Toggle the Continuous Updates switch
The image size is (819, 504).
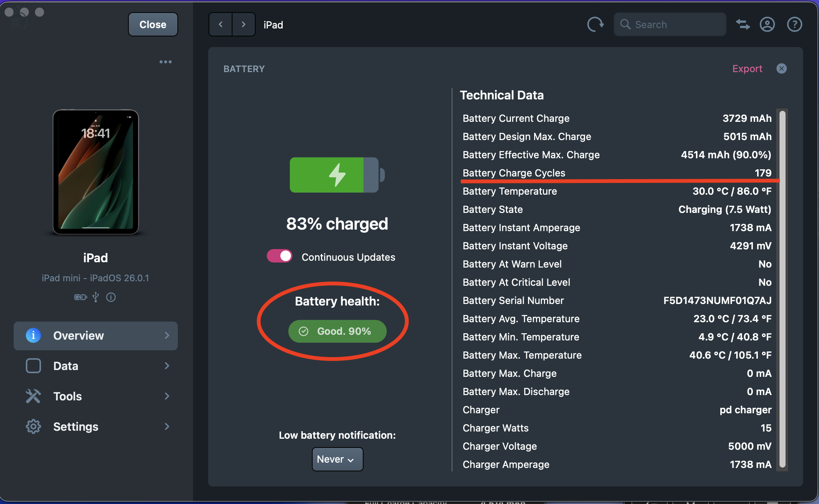(x=280, y=257)
